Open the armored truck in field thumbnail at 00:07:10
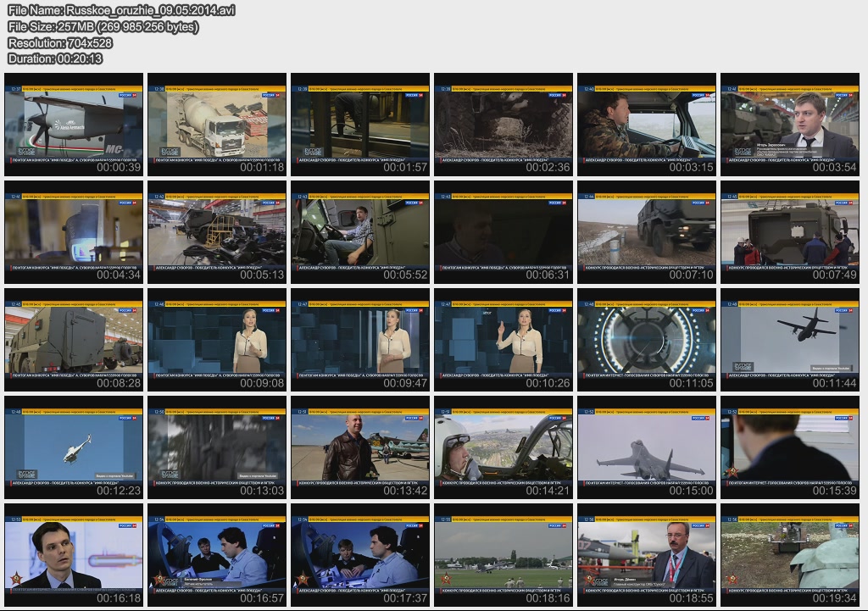 [647, 232]
